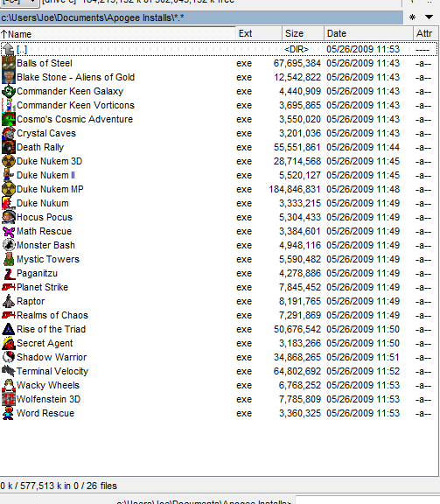Open directory history dropdown arrow
This screenshot has height=504, width=440.
tap(429, 17)
